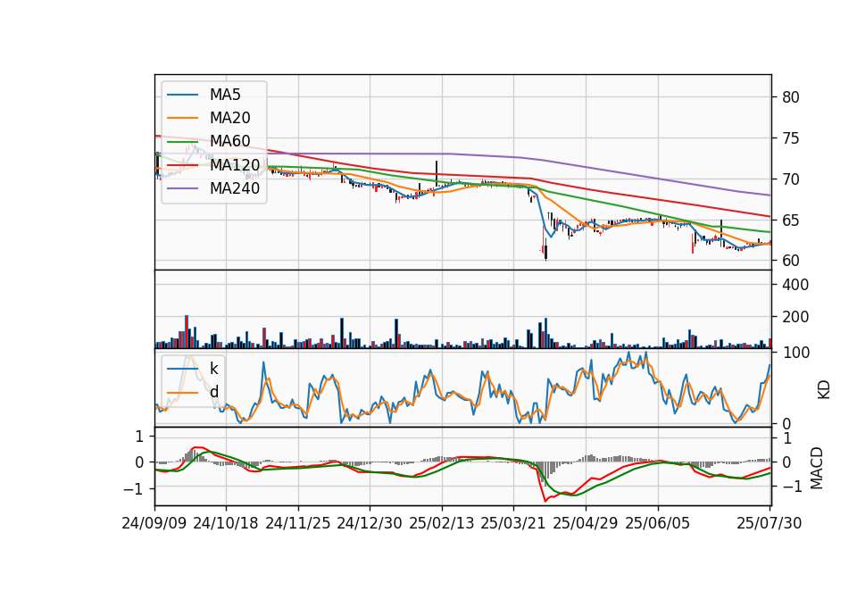Click the 25/02/13 date label

click(x=442, y=523)
